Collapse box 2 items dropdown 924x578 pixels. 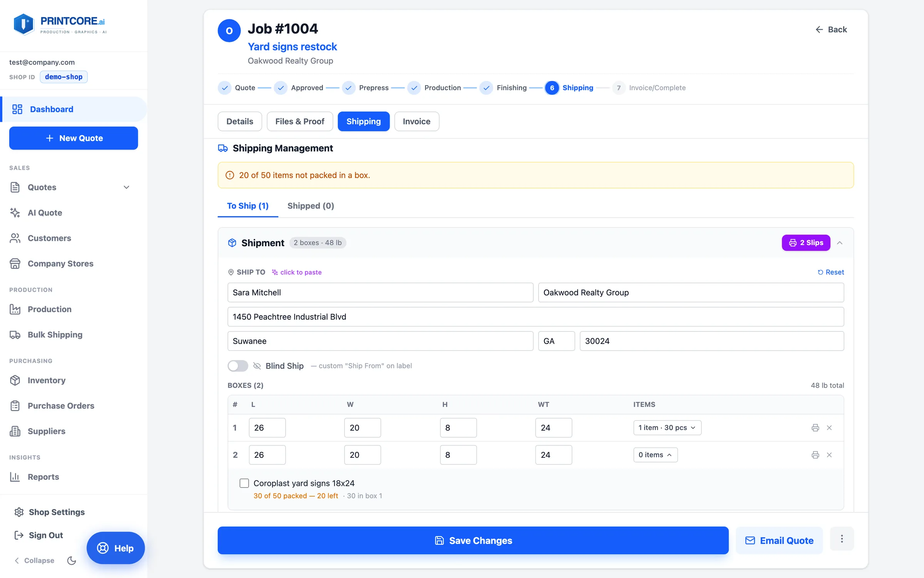point(655,455)
